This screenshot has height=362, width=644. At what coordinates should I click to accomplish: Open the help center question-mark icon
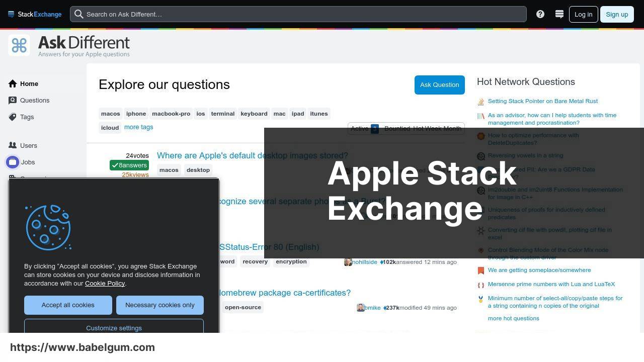tap(540, 14)
